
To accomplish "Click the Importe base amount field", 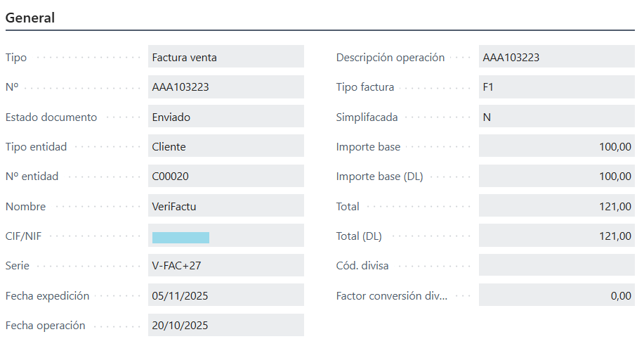I will [556, 147].
